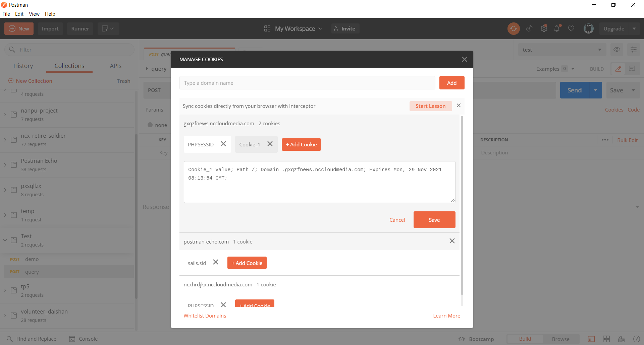Open the help question mark icon
The height and width of the screenshot is (345, 644).
tap(636, 339)
